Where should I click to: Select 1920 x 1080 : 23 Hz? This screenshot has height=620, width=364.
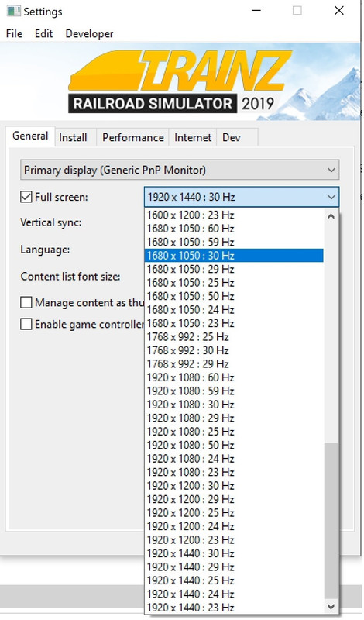pos(235,472)
